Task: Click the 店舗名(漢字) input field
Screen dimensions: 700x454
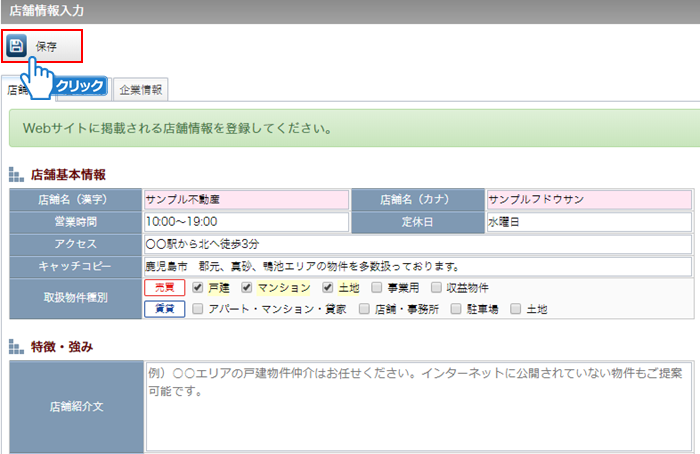Action: click(x=245, y=199)
